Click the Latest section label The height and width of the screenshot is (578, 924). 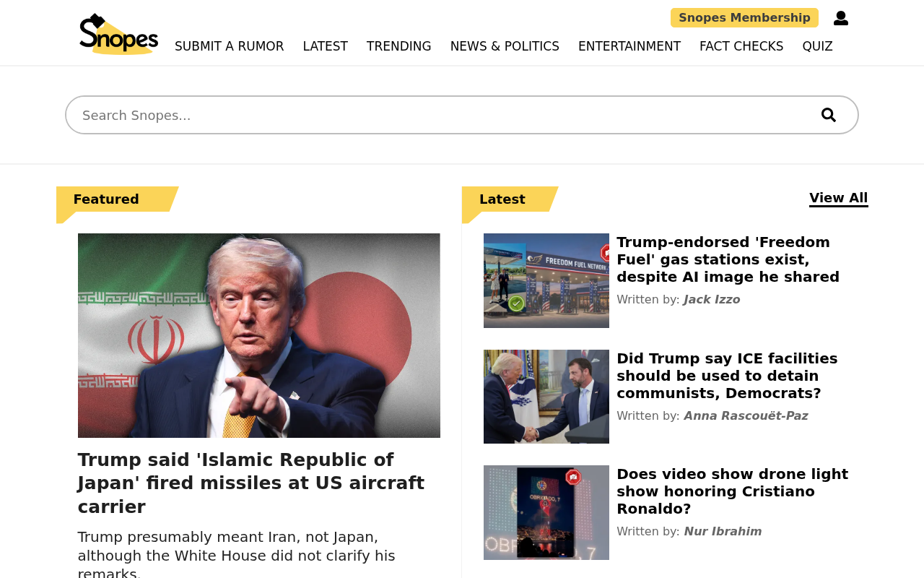[502, 199]
